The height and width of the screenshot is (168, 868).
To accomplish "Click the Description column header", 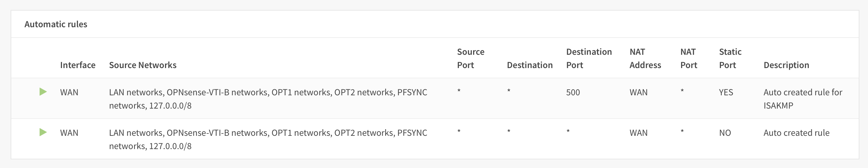I will [x=786, y=65].
